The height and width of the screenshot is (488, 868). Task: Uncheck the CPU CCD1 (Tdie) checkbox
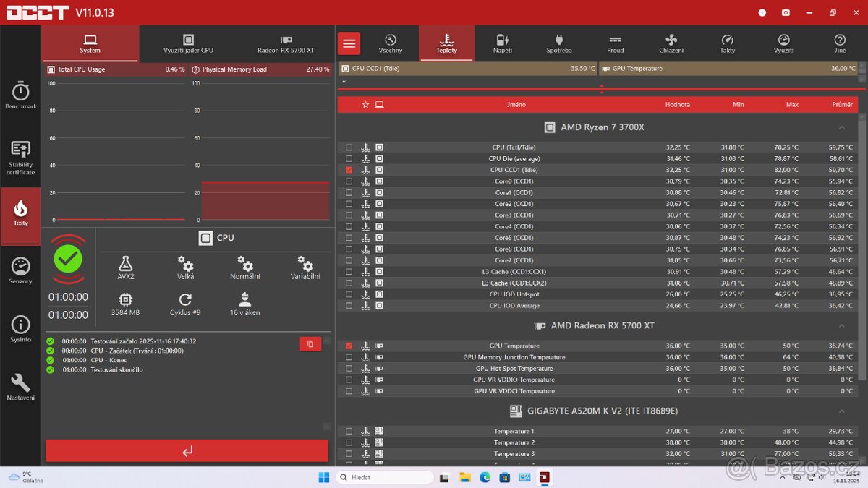[349, 169]
